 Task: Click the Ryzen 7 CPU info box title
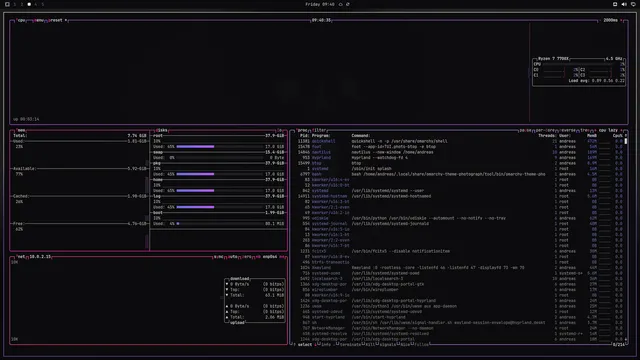[x=553, y=59]
